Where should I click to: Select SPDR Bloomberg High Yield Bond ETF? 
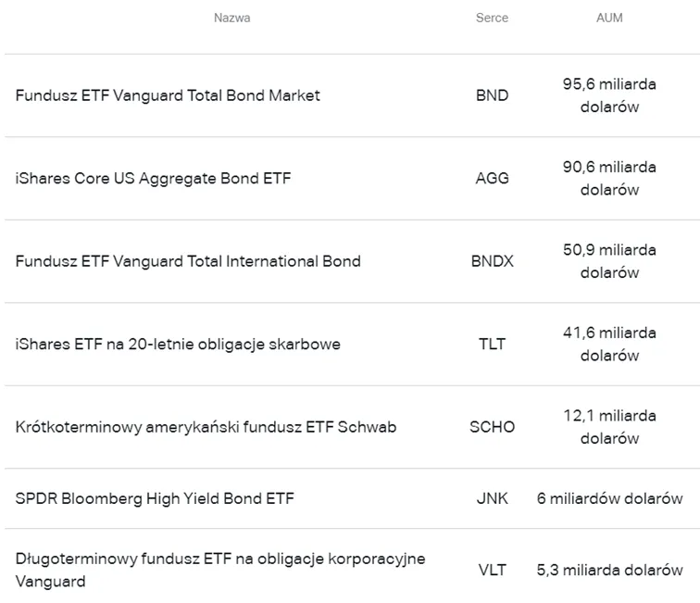click(155, 498)
